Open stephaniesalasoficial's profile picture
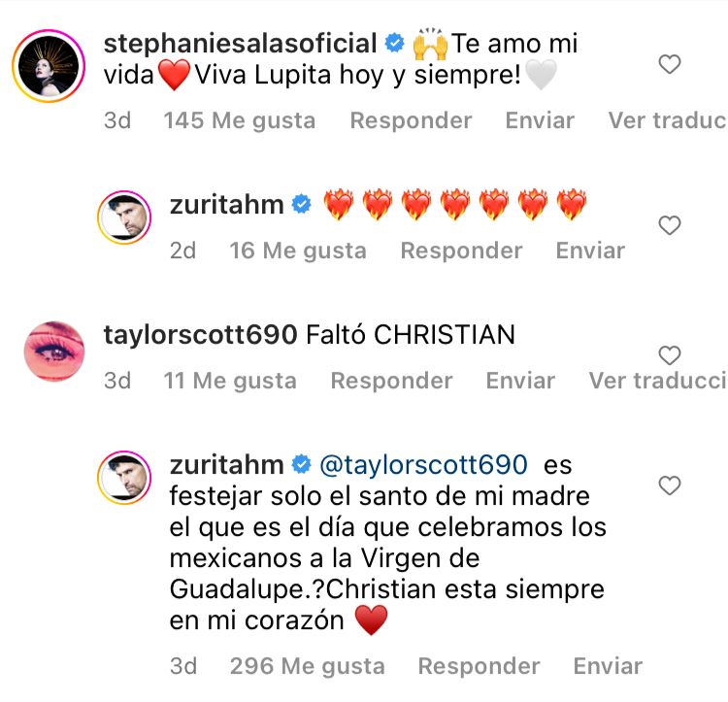The image size is (728, 702). pos(49,66)
